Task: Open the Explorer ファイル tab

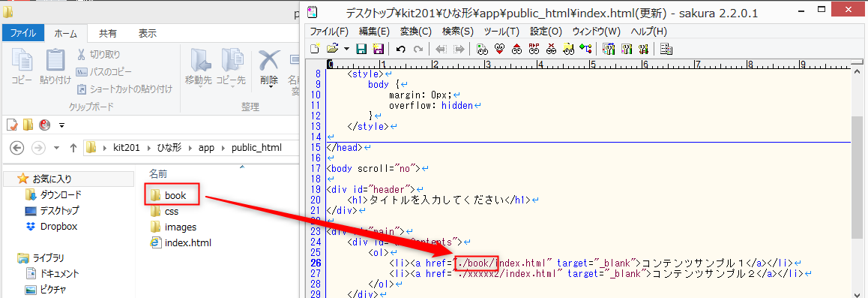Action: 24,33
